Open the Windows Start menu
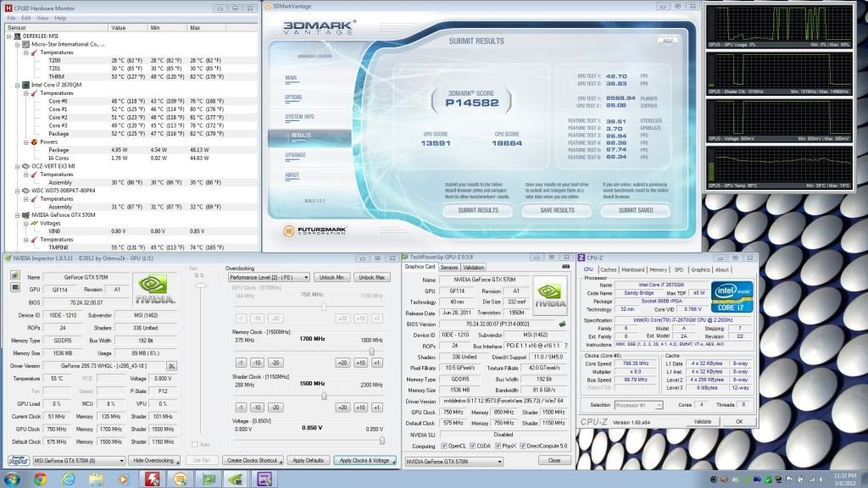The image size is (868, 488). (x=12, y=479)
